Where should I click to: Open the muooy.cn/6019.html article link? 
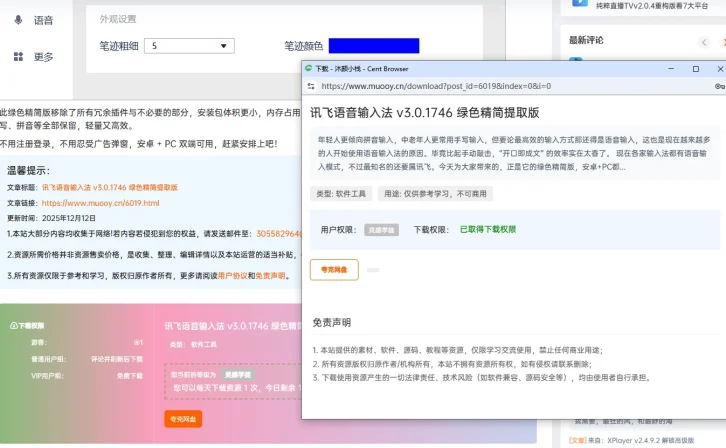[x=100, y=203]
